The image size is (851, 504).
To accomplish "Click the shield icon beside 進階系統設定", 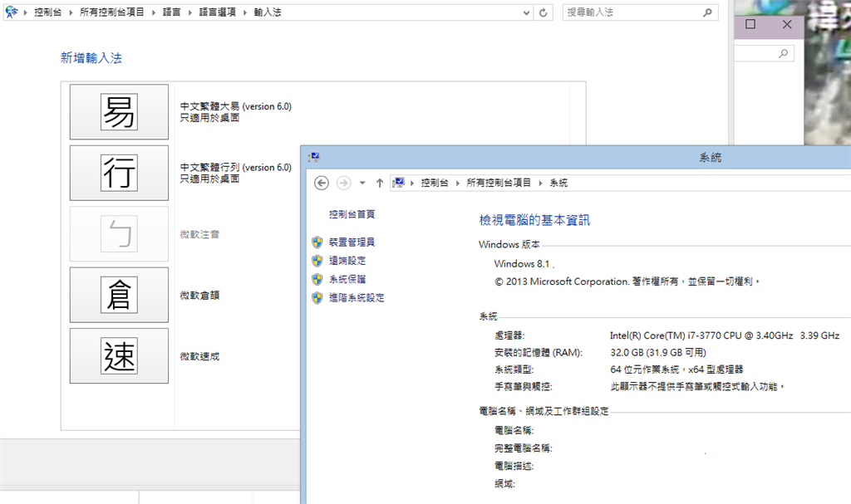I will [317, 298].
